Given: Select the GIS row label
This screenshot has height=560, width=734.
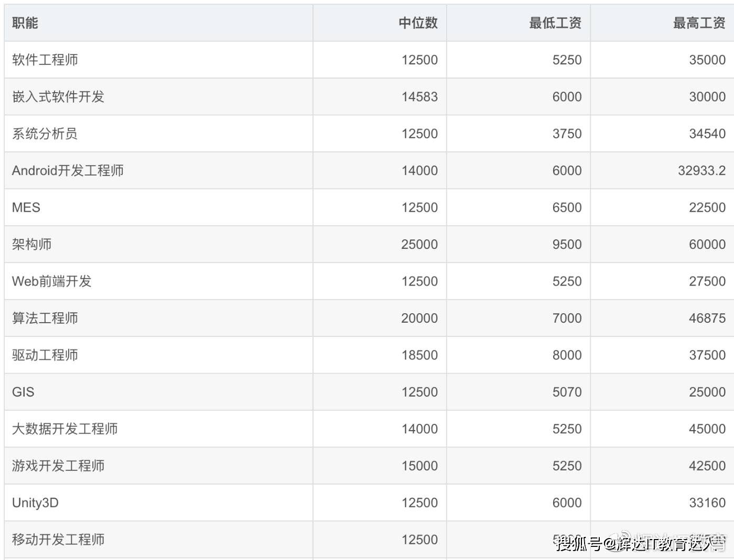Looking at the screenshot, I should (23, 392).
